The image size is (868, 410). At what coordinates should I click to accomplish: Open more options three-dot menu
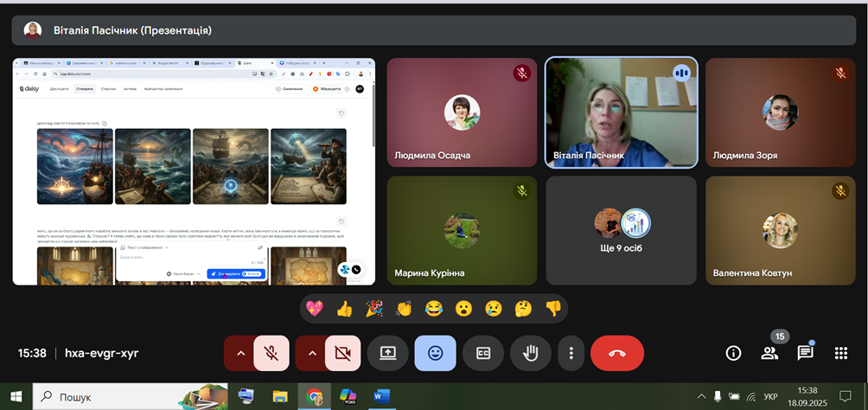[x=571, y=353]
